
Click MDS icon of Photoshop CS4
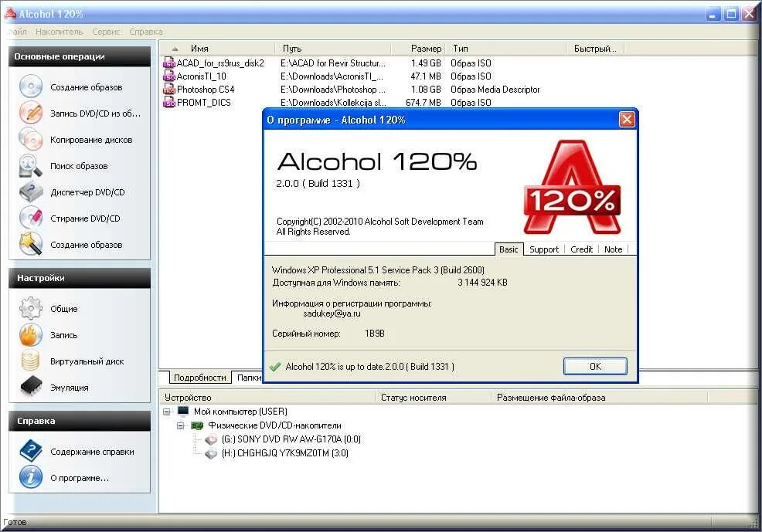pyautogui.click(x=168, y=90)
